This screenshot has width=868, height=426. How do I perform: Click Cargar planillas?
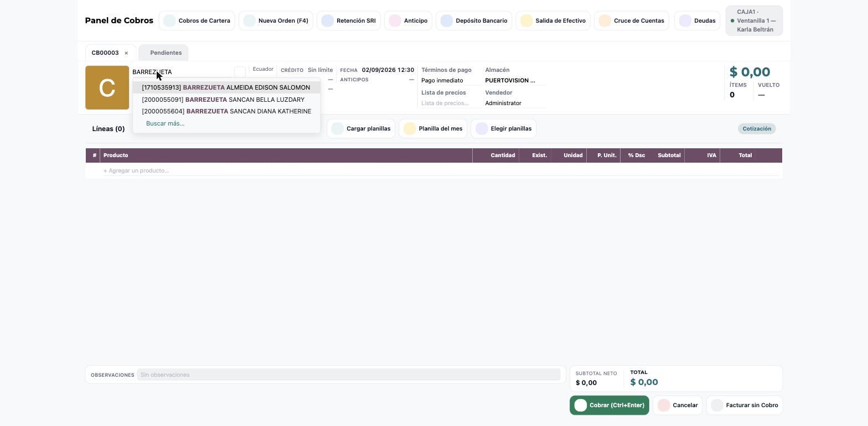coord(361,128)
